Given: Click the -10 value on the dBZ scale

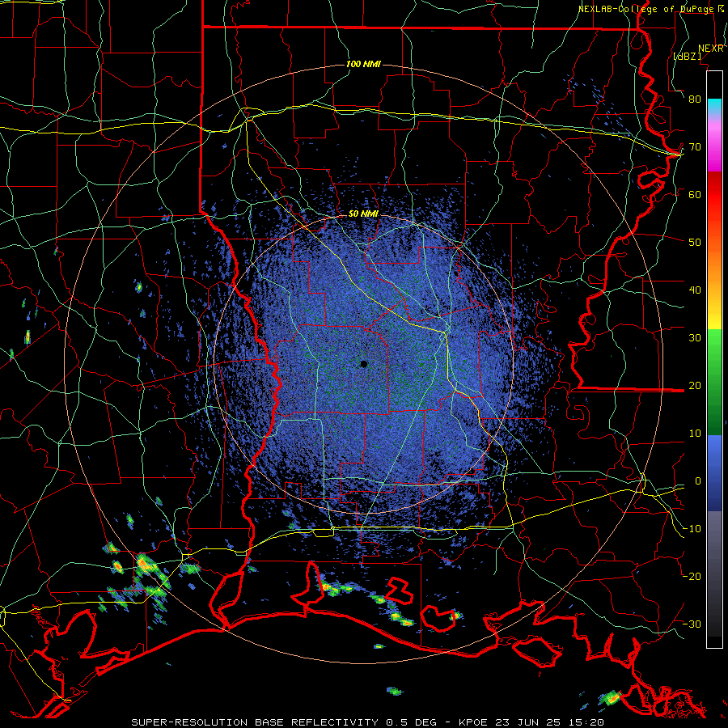Looking at the screenshot, I should [692, 529].
